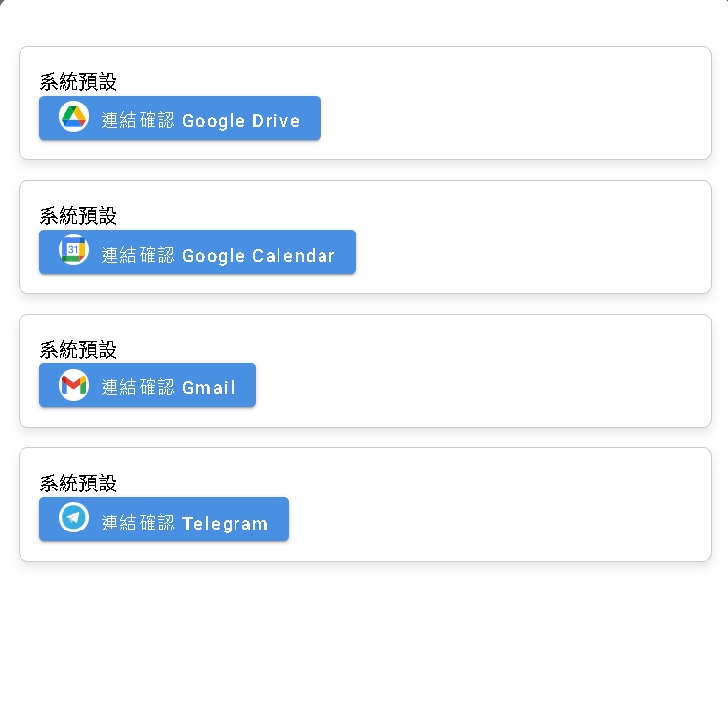Click 系統預設 label above the Telegram button
The width and height of the screenshot is (728, 721).
coord(78,484)
